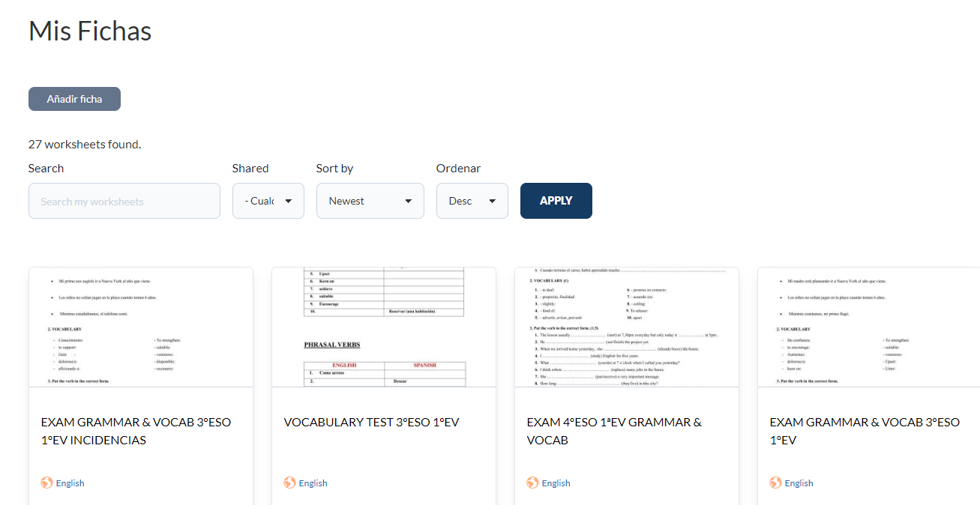The height and width of the screenshot is (505, 980).
Task: Open the Shared filter dropdown
Action: (x=268, y=201)
